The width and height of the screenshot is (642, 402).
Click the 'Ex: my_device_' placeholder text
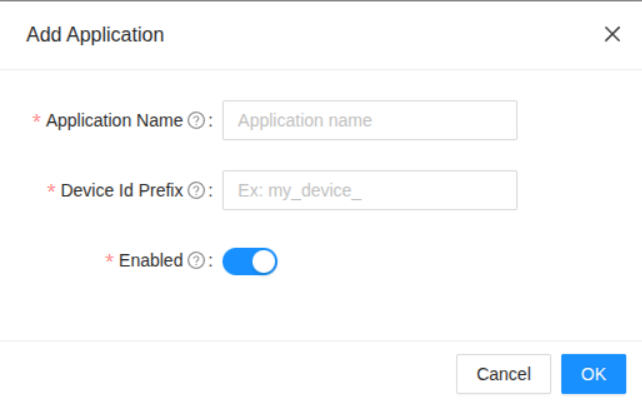[x=299, y=190]
